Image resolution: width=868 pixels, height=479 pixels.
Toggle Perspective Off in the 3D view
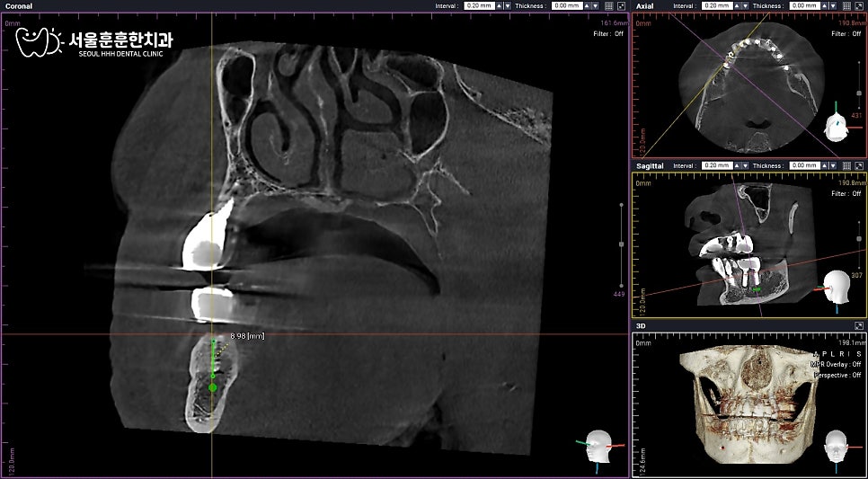pyautogui.click(x=837, y=375)
